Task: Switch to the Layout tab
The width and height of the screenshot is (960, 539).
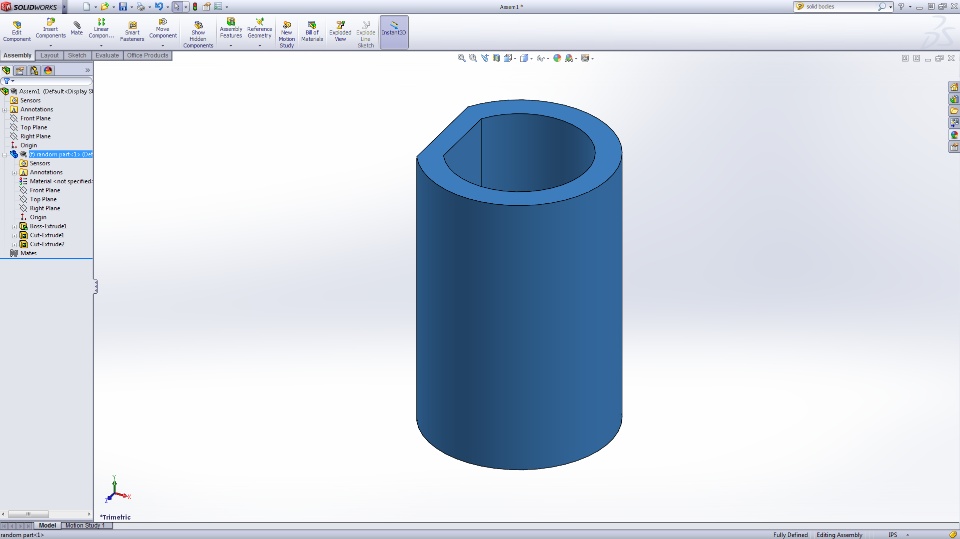Action: tap(50, 55)
